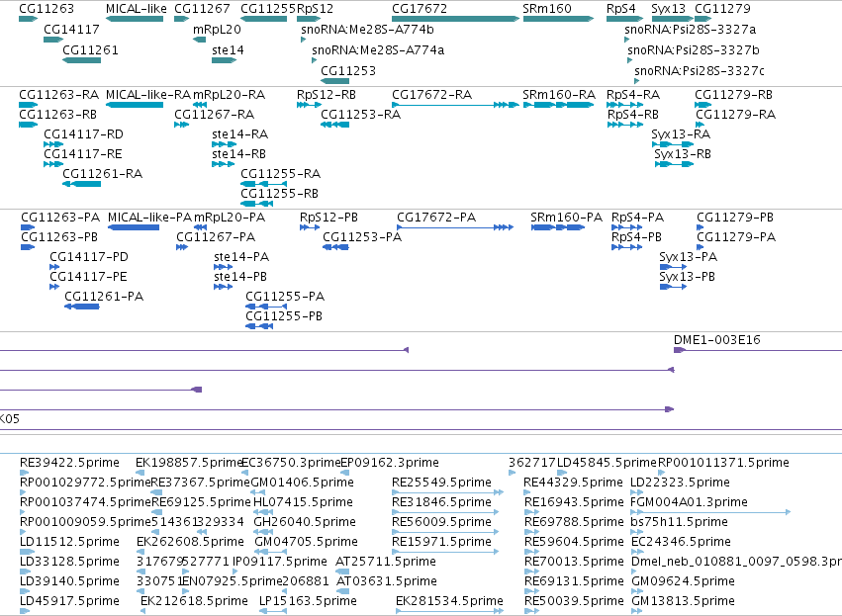Select the GM13813.5prime EST label
The height and width of the screenshot is (616, 842).
pyautogui.click(x=683, y=601)
